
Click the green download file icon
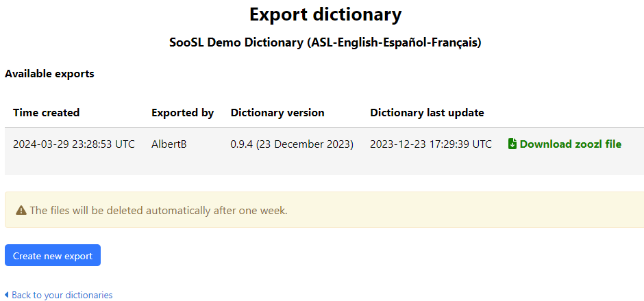tap(512, 144)
